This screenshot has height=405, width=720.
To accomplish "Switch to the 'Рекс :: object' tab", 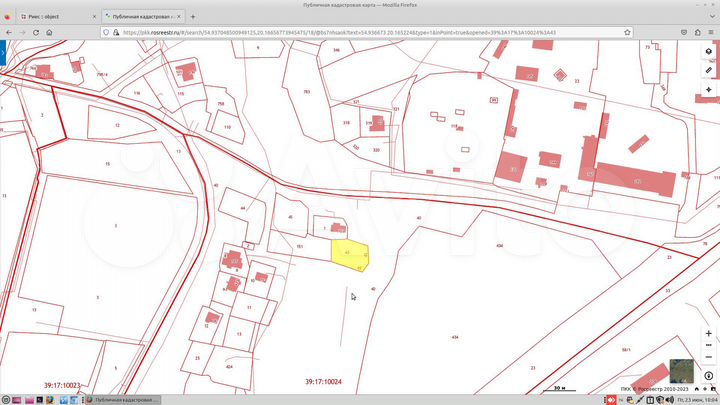I will pos(50,17).
